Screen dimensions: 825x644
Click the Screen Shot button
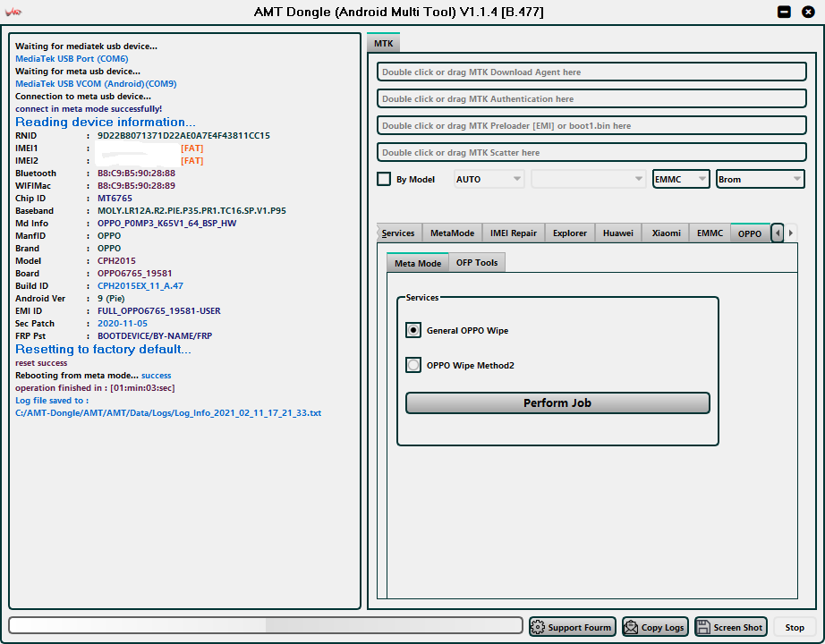coord(731,627)
